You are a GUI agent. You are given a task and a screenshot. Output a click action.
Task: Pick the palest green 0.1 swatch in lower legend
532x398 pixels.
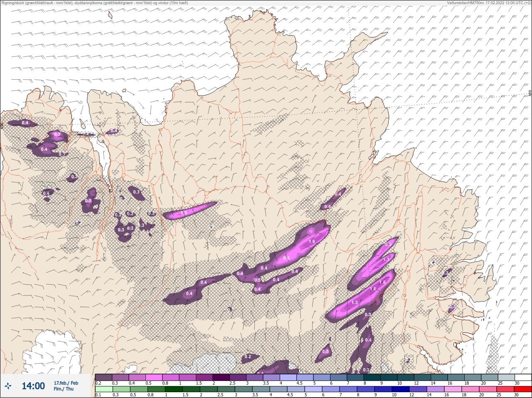click(103, 389)
